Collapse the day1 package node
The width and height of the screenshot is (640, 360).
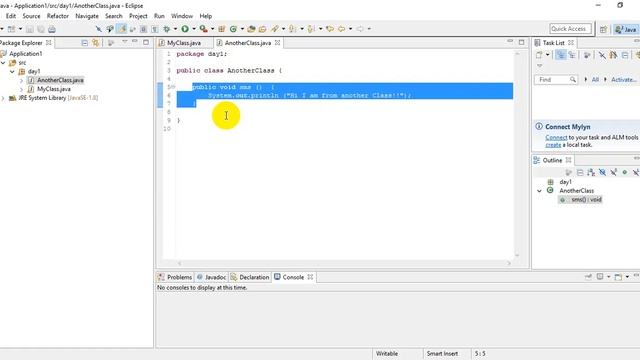click(12, 71)
